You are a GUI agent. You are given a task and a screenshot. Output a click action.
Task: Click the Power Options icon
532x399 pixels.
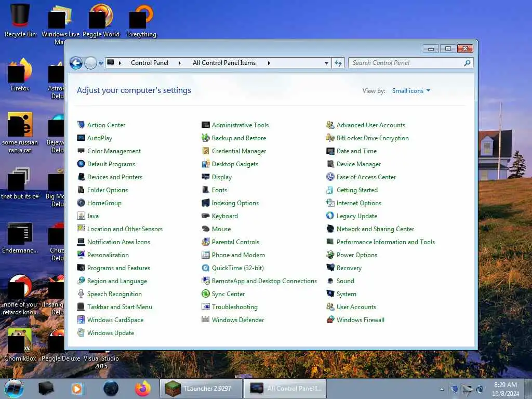click(330, 255)
